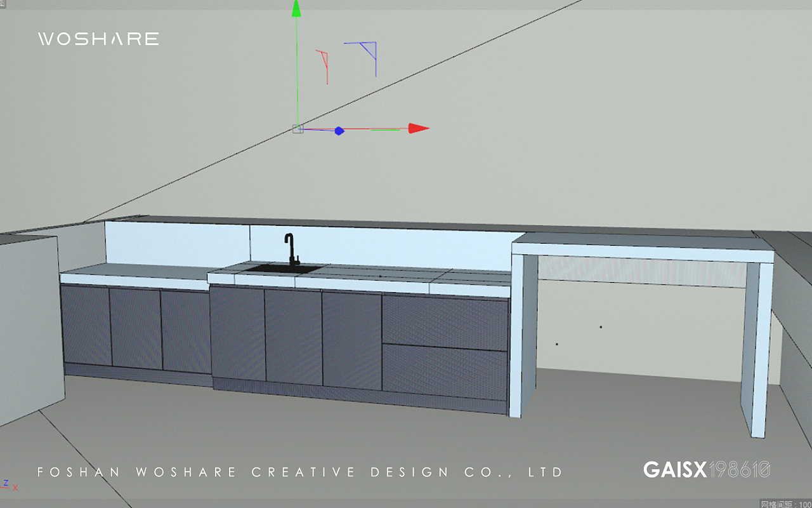The image size is (812, 508).
Task: Click the grid spacing 100 status text
Action: click(x=786, y=504)
